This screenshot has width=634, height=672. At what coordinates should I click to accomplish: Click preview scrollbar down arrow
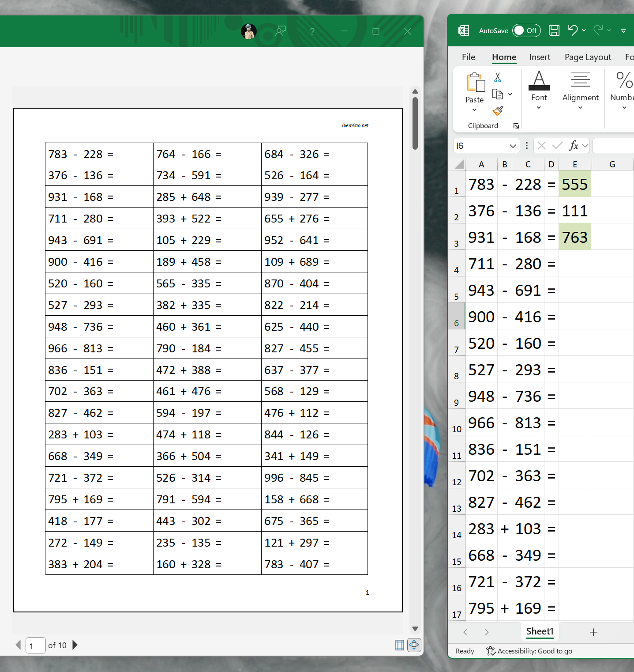[x=415, y=629]
